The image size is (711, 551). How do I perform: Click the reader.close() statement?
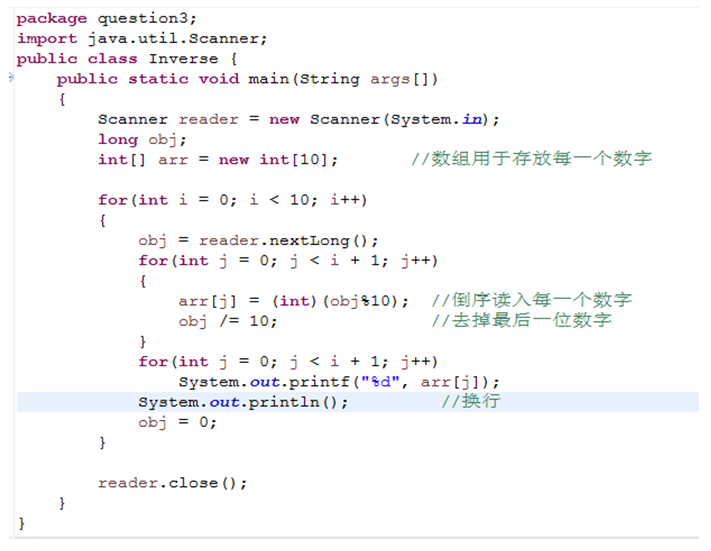coord(172,483)
